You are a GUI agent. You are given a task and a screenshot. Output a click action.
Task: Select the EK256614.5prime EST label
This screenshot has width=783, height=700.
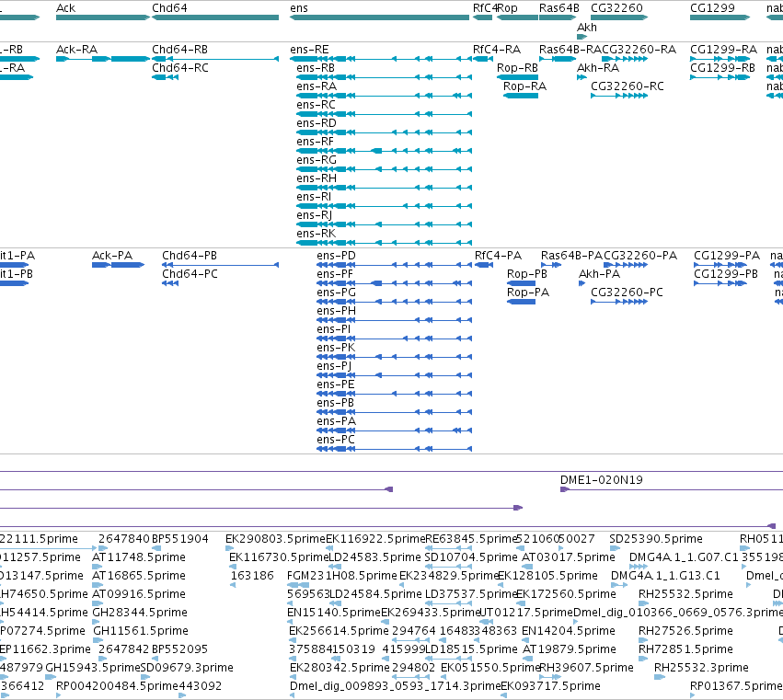point(339,631)
